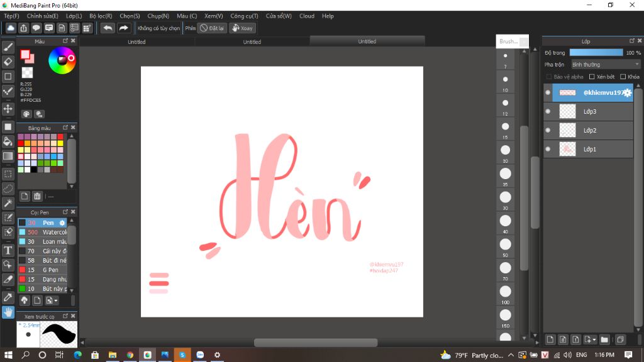Click the Đặt lại reset button
Viewport: 644px width, 362px height.
tap(212, 28)
